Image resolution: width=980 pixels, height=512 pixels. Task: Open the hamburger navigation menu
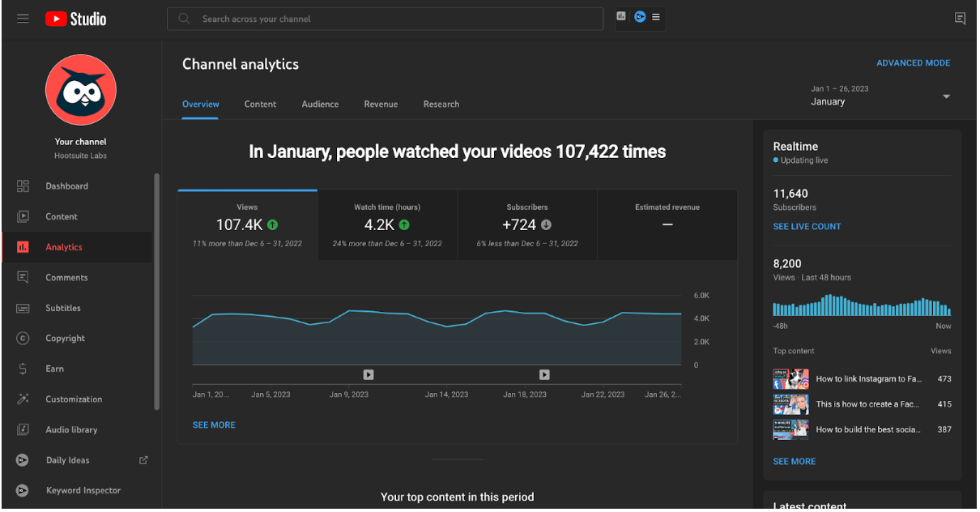[x=23, y=19]
